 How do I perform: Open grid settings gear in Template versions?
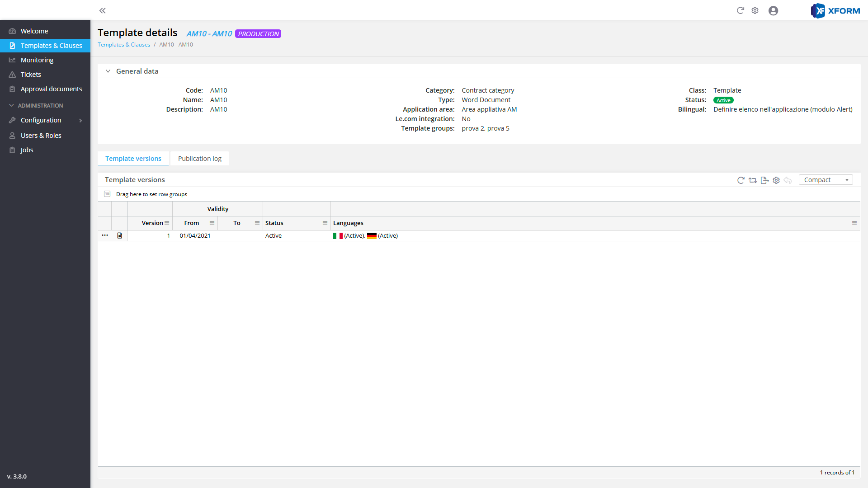776,180
